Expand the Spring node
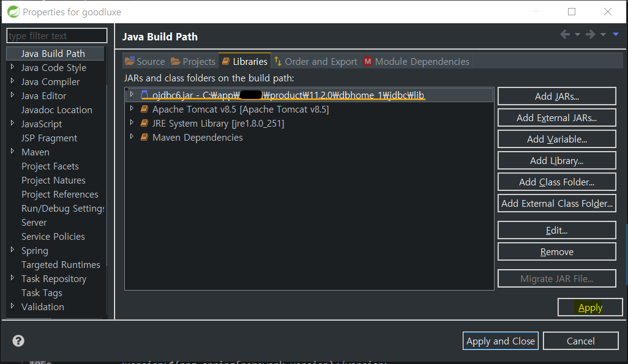This screenshot has width=628, height=364. [12, 250]
